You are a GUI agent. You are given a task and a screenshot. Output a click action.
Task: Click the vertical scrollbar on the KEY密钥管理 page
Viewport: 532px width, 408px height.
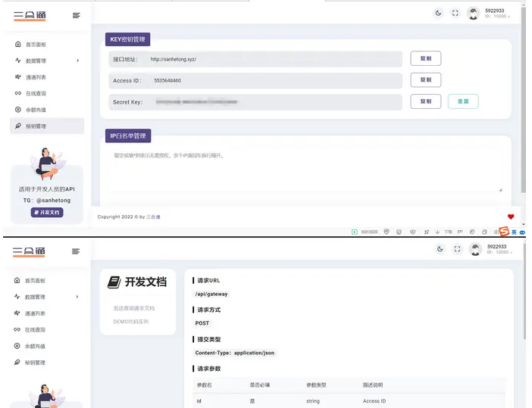(524, 98)
